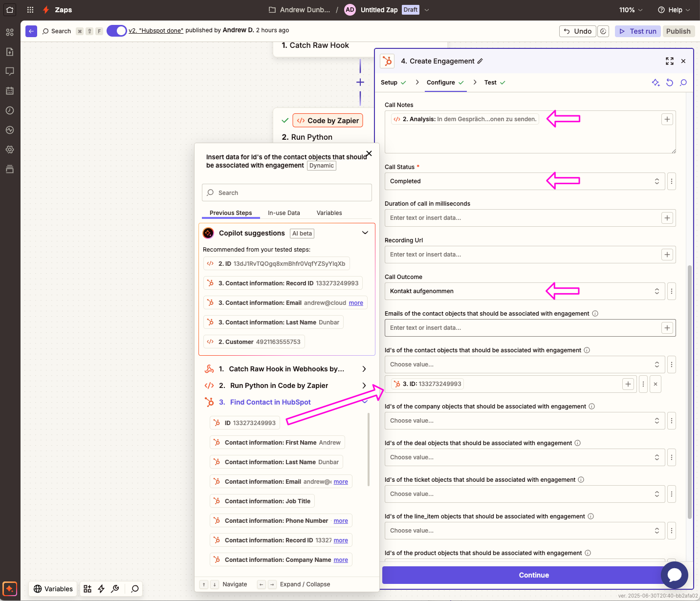
Task: Open the apps grid menu icon
Action: (x=30, y=10)
